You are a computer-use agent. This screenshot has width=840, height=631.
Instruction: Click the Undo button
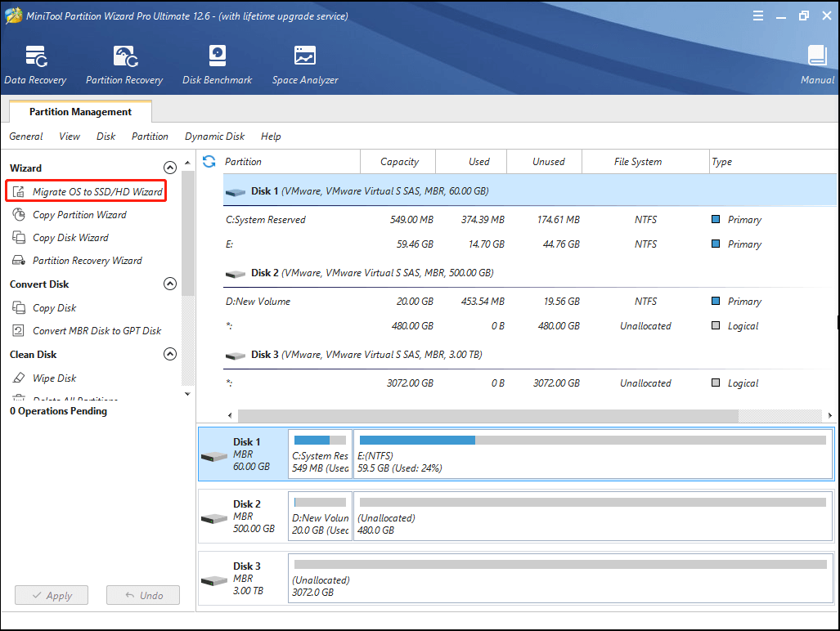pyautogui.click(x=143, y=595)
